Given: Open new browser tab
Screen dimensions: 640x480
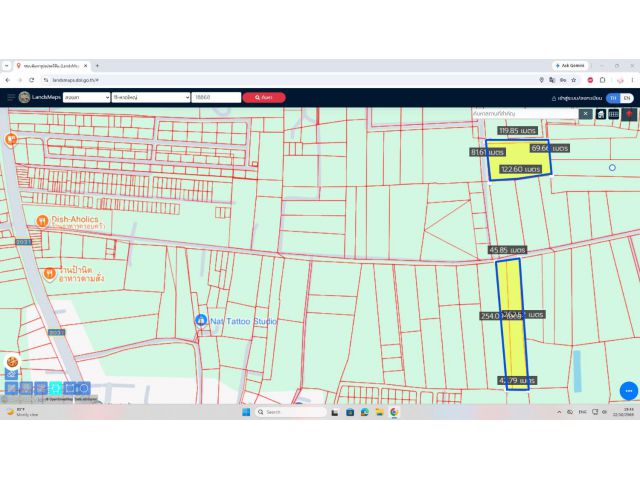Looking at the screenshot, I should click(x=97, y=65).
